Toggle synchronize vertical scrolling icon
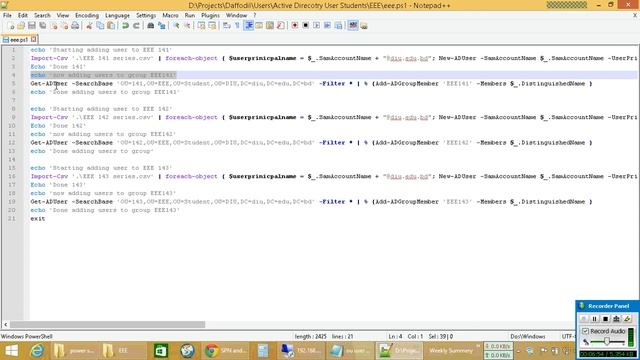 pos(201,26)
